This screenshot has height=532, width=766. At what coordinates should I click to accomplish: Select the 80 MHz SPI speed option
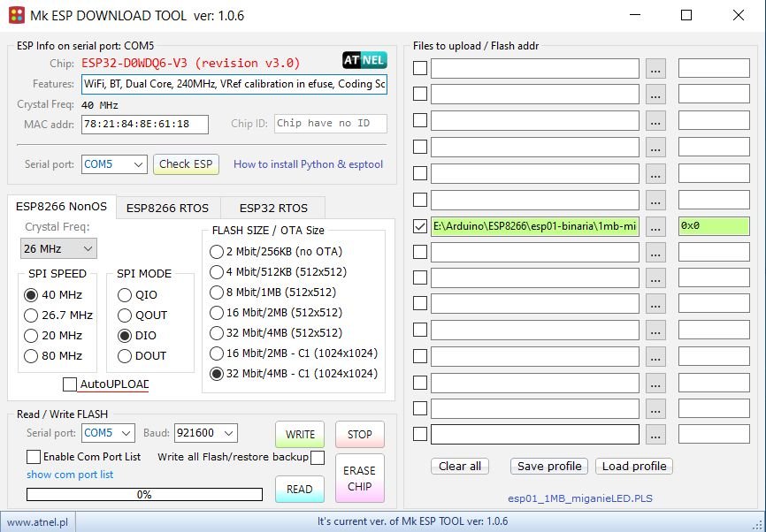click(33, 356)
